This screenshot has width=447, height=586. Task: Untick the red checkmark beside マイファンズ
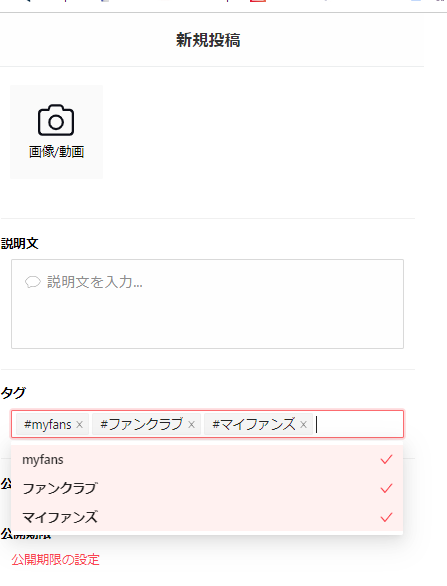point(386,517)
